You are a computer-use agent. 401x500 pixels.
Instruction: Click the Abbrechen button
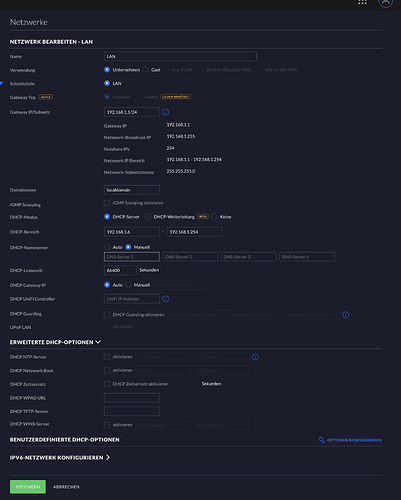point(66,487)
